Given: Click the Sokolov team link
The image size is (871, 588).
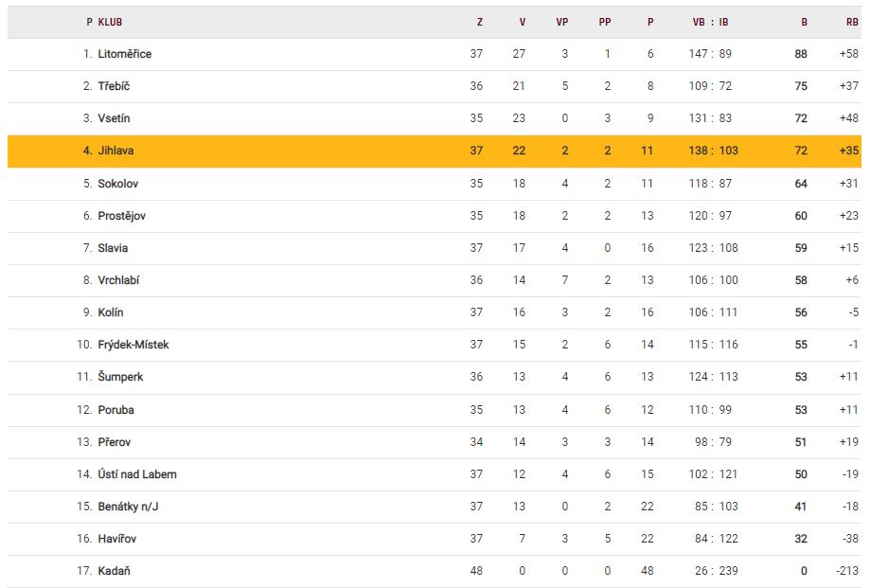Looking at the screenshot, I should pos(118,184).
